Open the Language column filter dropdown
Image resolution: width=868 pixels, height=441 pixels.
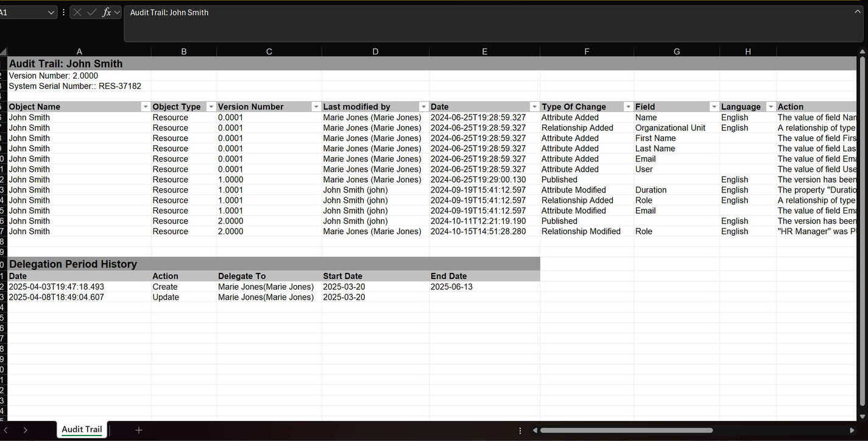tap(771, 107)
